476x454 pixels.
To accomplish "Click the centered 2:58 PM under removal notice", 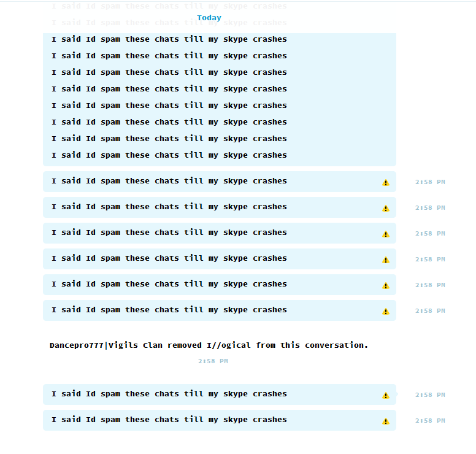I will click(213, 361).
